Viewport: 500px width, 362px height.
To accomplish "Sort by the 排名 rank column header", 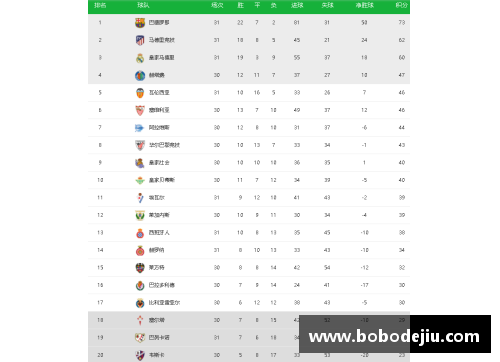I will [x=100, y=5].
